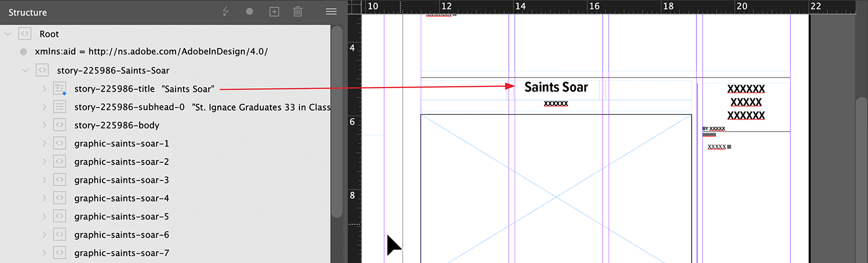Expand the graphic-saints-soar-2 element

[44, 162]
